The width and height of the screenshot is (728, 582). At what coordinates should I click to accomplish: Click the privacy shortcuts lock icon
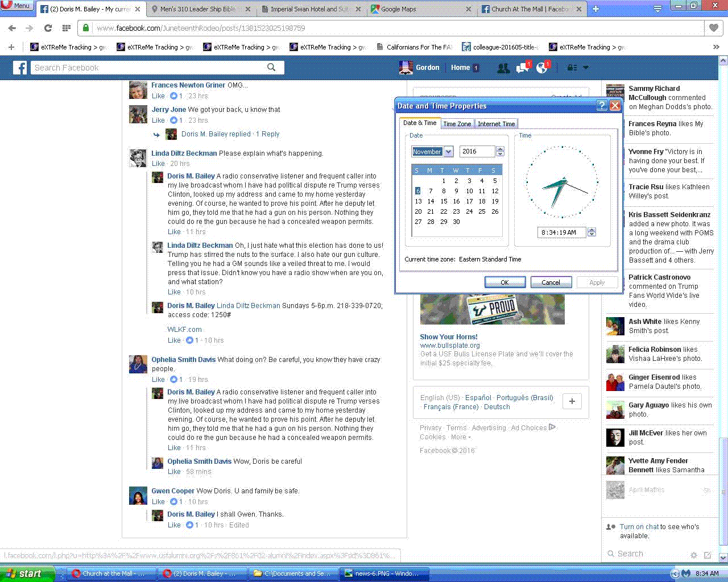572,68
